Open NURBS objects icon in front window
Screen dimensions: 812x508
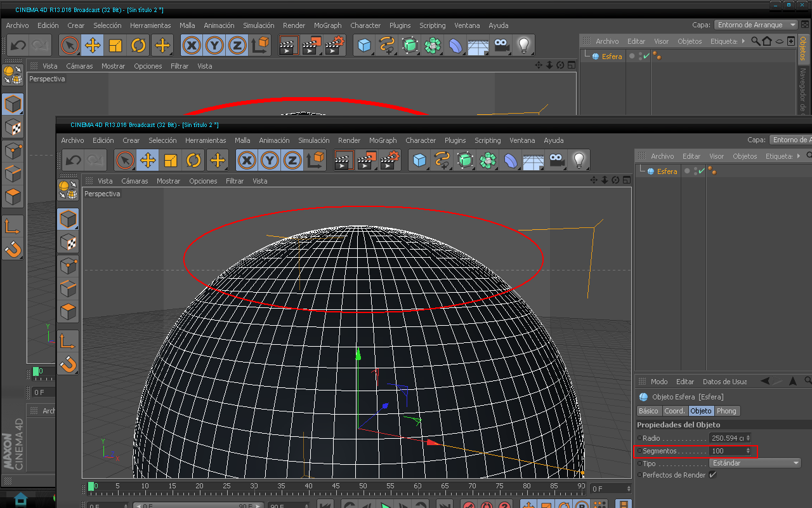tap(465, 160)
